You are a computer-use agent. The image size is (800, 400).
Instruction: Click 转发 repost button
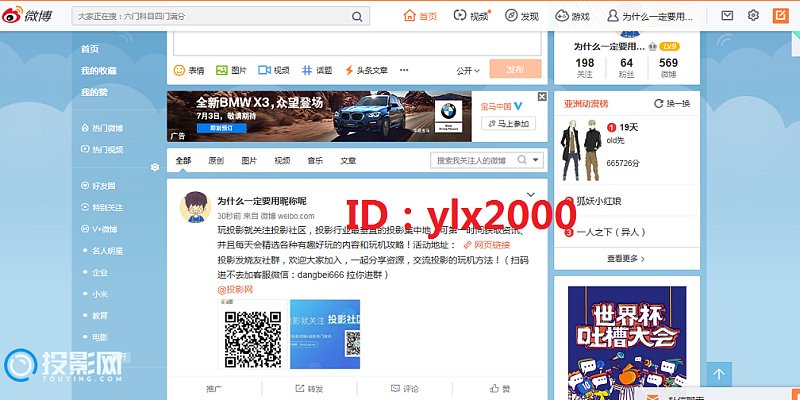coord(310,389)
